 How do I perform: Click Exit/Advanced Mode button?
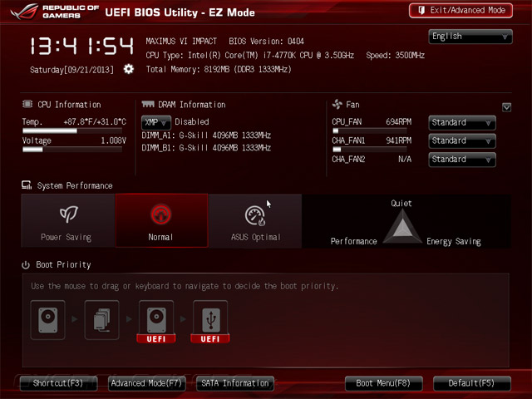click(461, 11)
